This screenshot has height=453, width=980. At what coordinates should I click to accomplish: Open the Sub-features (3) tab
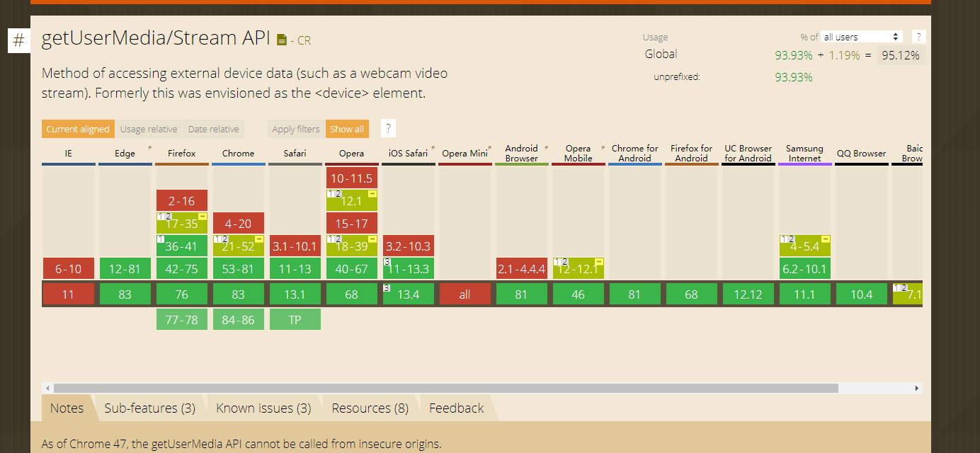click(149, 408)
